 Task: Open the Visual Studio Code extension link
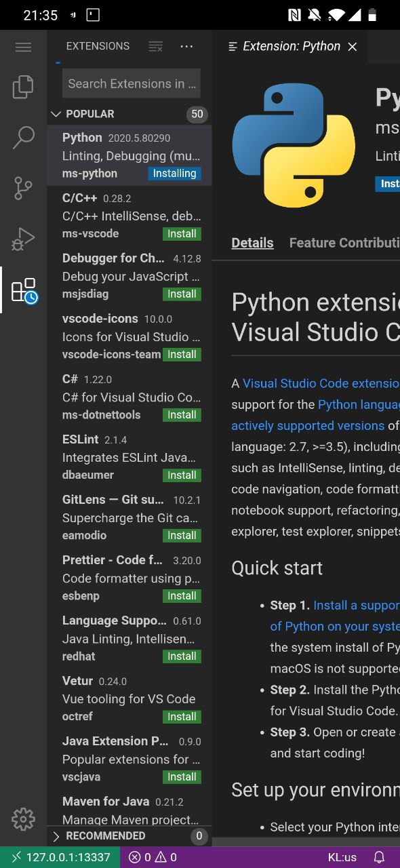pos(321,383)
